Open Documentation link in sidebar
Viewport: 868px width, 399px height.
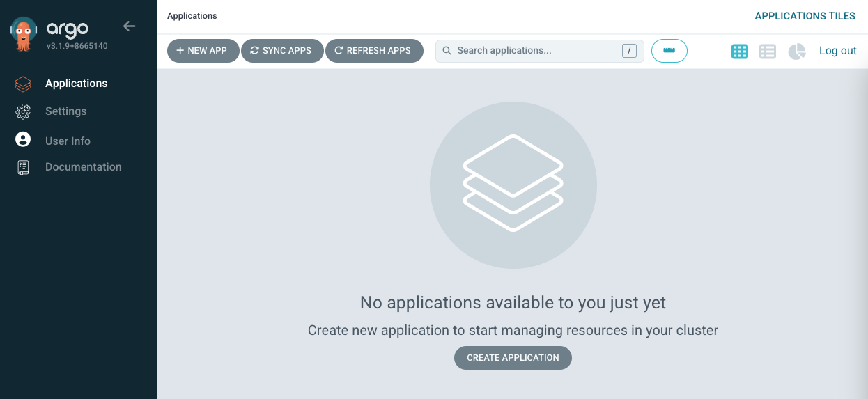click(x=84, y=167)
